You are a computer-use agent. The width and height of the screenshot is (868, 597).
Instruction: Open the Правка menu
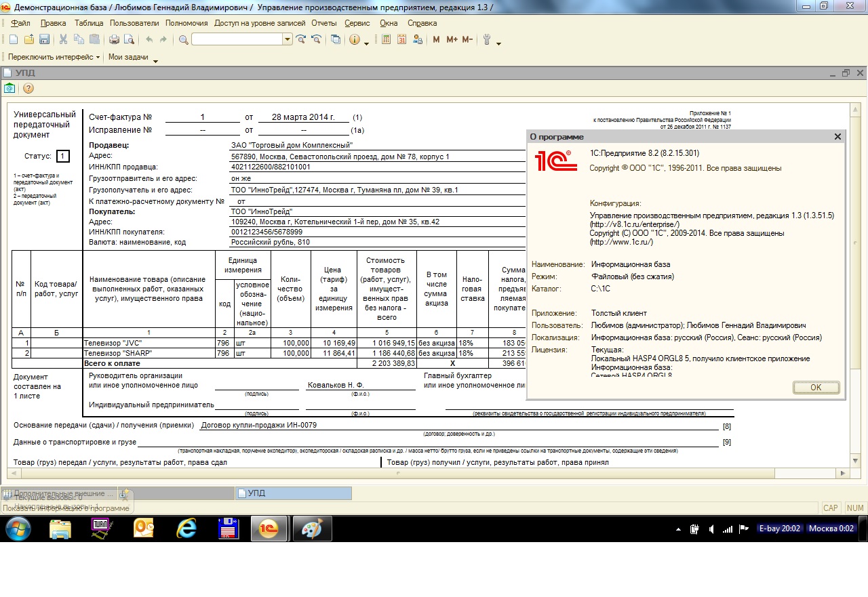[x=53, y=23]
